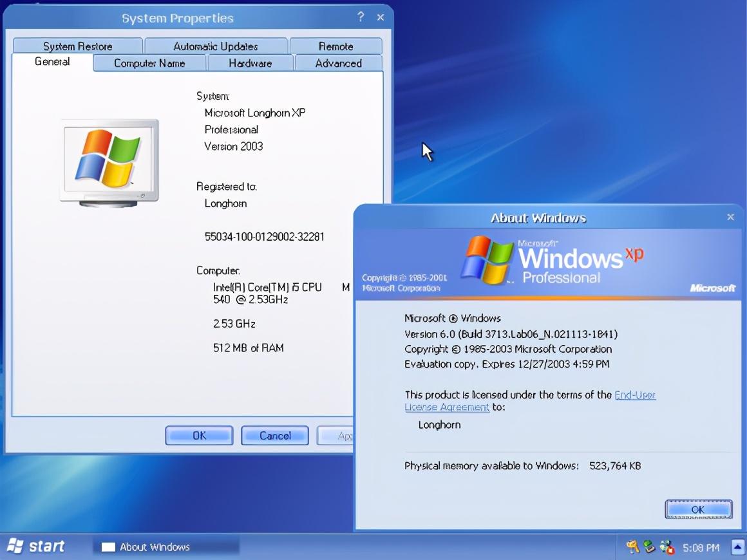Switch to the System Restore tab
Image resolution: width=747 pixels, height=560 pixels.
click(x=78, y=46)
